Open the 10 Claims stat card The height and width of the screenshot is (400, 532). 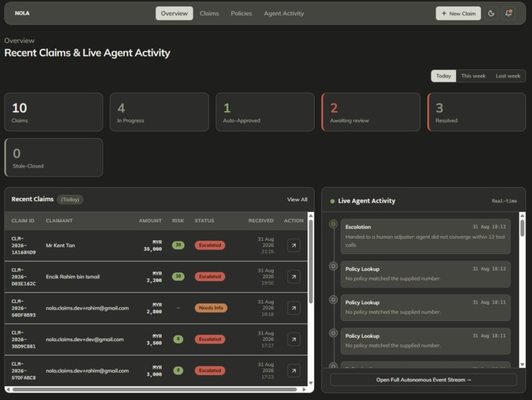coord(54,112)
